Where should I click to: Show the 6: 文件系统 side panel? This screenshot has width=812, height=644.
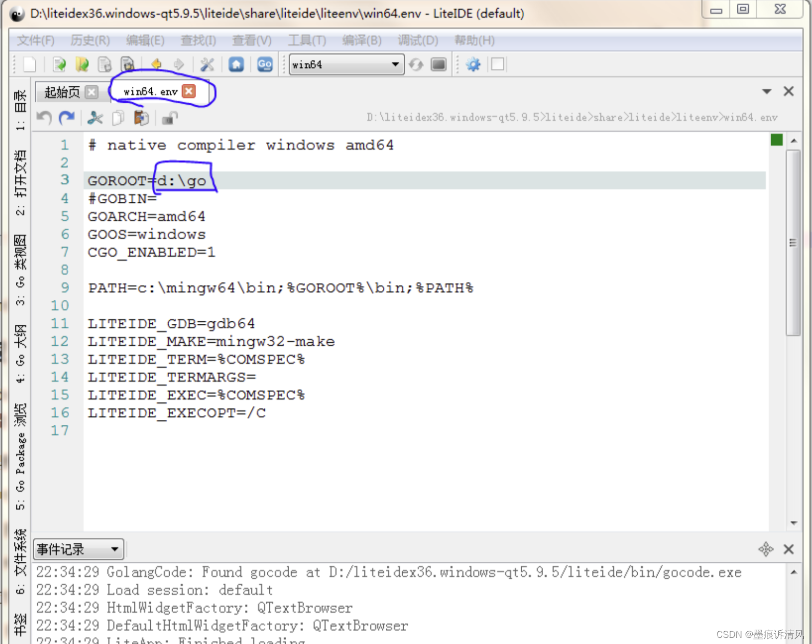(x=20, y=561)
